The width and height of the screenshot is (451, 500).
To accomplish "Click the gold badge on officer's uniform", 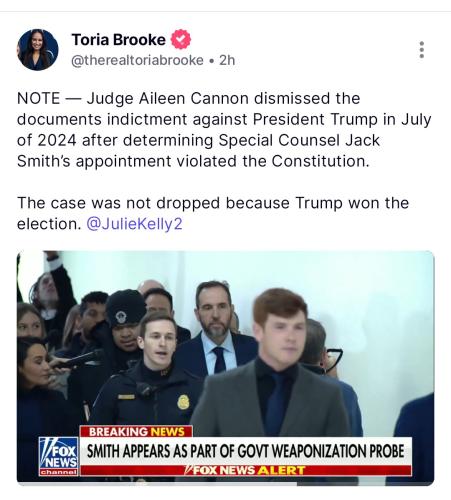I will click(183, 402).
